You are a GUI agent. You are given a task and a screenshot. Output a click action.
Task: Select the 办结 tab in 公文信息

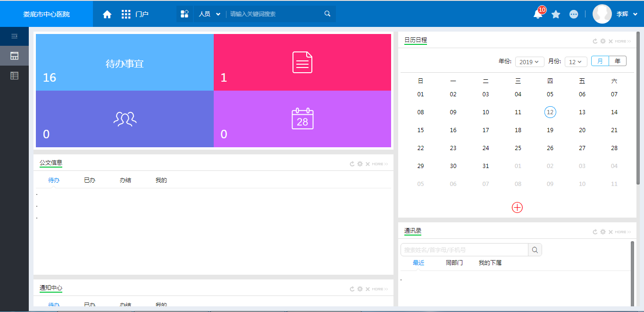coord(125,180)
